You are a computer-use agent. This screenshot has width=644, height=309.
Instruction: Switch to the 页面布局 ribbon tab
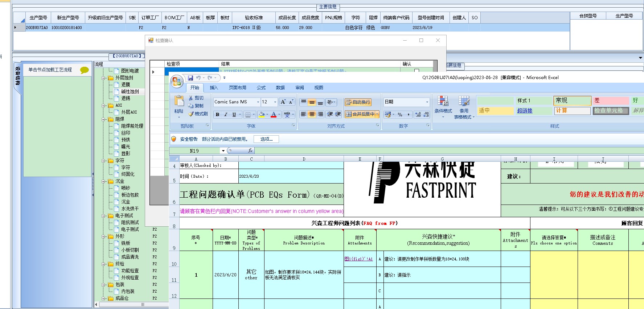[x=238, y=88]
